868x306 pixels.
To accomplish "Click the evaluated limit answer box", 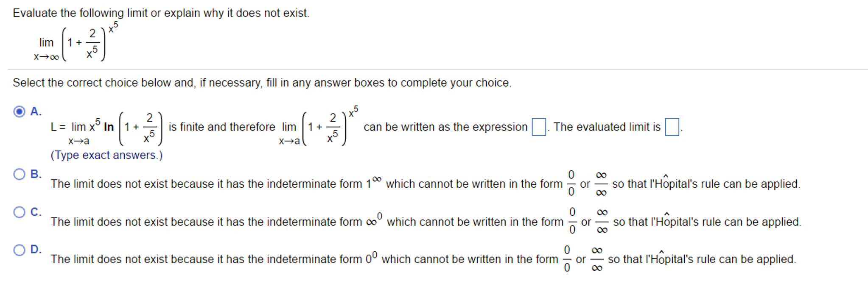I will tap(672, 127).
